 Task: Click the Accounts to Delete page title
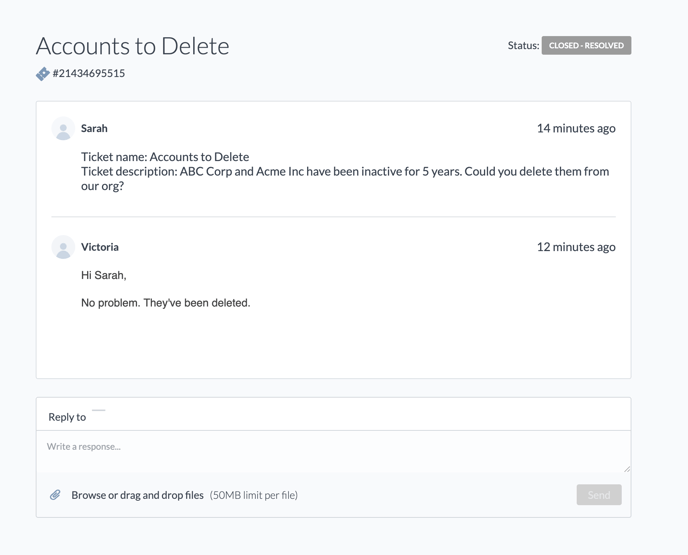coord(132,46)
